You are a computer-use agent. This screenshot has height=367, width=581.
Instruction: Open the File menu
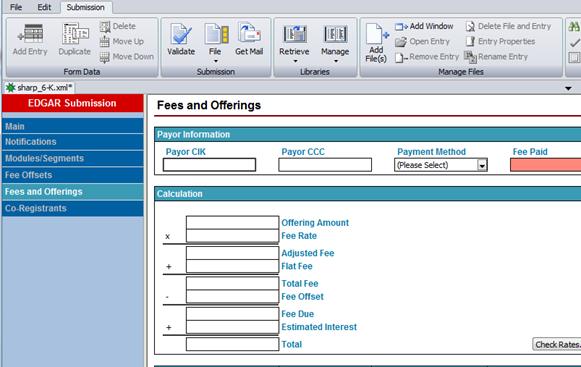(16, 7)
